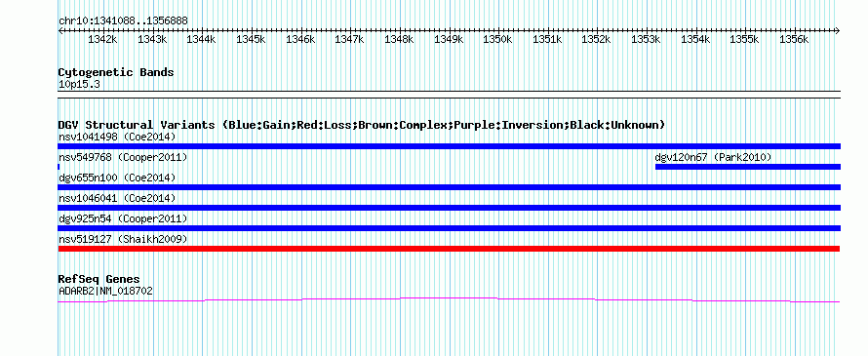Click the 1353k ruler position
The image size is (868, 356).
pyautogui.click(x=646, y=40)
